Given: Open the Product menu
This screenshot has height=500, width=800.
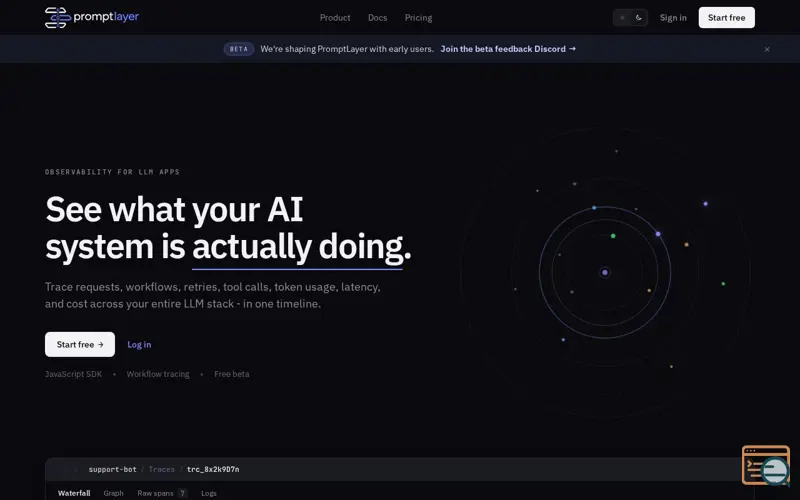Looking at the screenshot, I should pyautogui.click(x=335, y=17).
